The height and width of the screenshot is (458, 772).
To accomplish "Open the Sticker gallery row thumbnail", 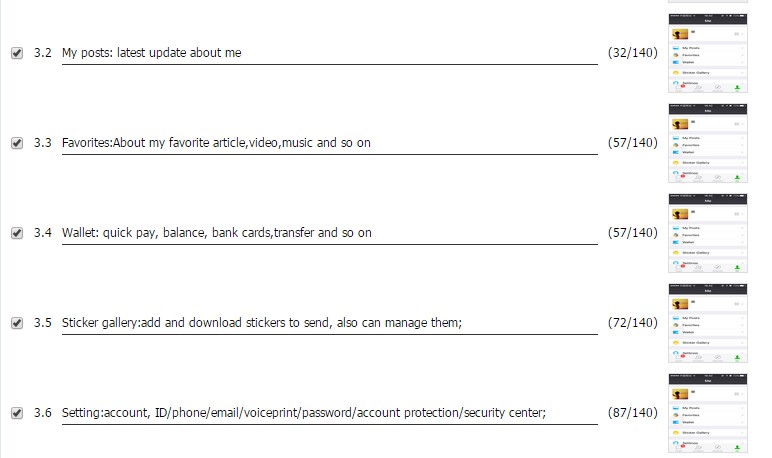I will click(708, 323).
